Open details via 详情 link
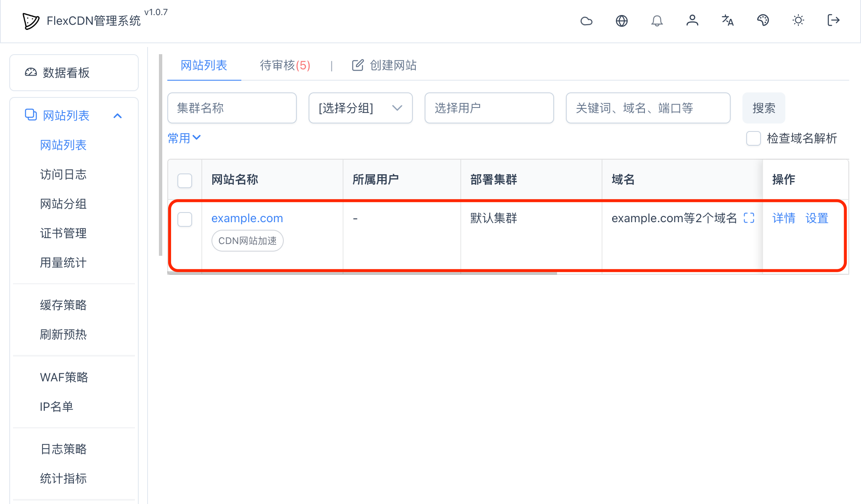 (x=784, y=218)
